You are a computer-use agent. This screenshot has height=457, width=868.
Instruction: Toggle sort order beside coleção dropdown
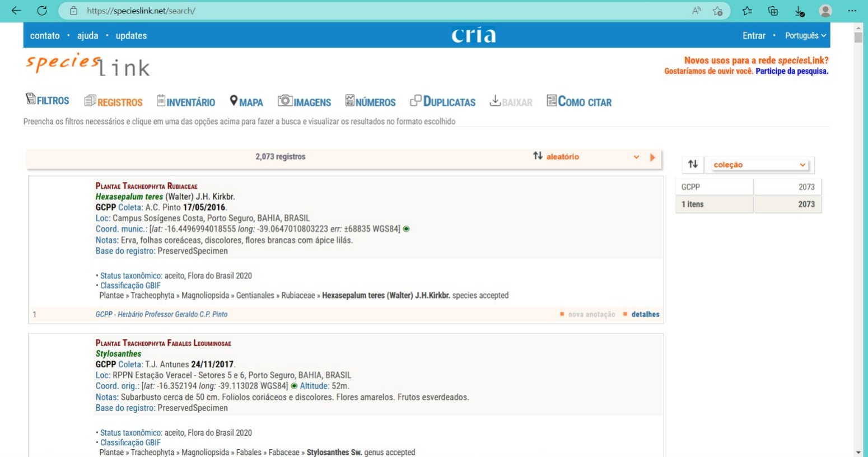pos(693,164)
